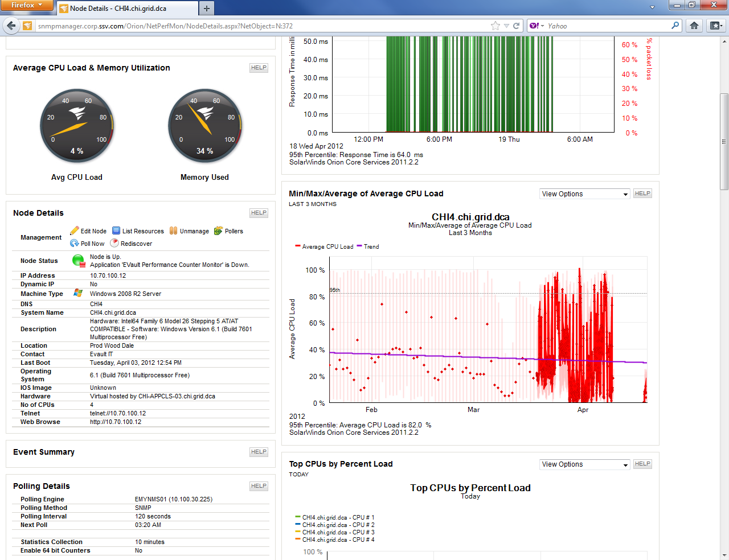
Task: Click the Unmanage node icon
Action: [x=174, y=230]
